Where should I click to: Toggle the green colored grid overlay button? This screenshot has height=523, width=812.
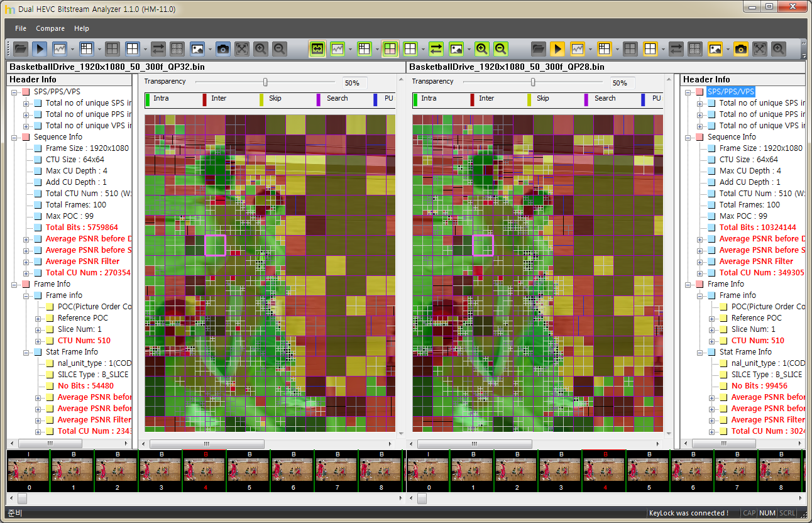(x=390, y=48)
